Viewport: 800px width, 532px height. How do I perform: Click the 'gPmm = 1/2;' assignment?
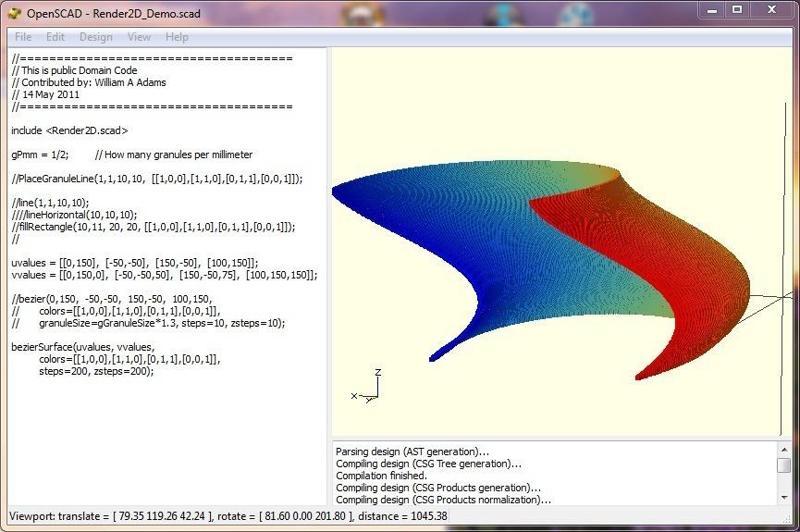tap(40, 155)
